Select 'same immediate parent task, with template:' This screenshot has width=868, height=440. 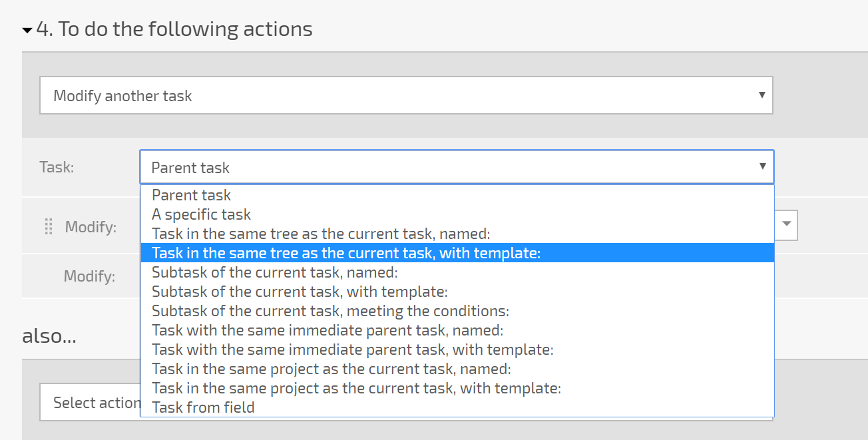(x=457, y=349)
